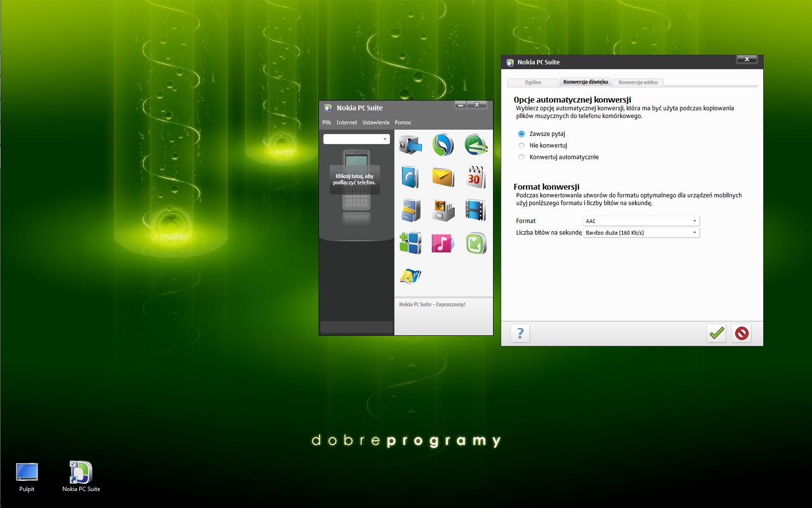Screen dimensions: 812x508
Task: Open the Map loader folded map icon
Action: click(410, 276)
